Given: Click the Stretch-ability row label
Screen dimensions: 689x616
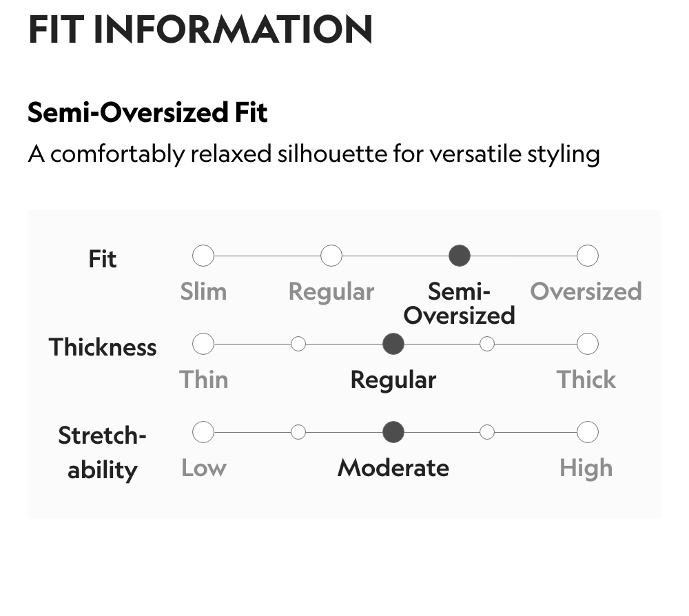Looking at the screenshot, I should pos(103,453).
